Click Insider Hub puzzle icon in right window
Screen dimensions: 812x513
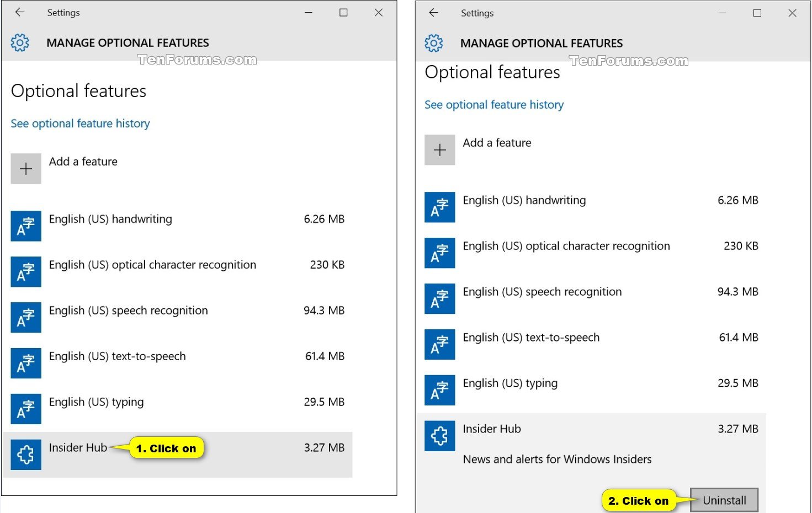point(440,436)
